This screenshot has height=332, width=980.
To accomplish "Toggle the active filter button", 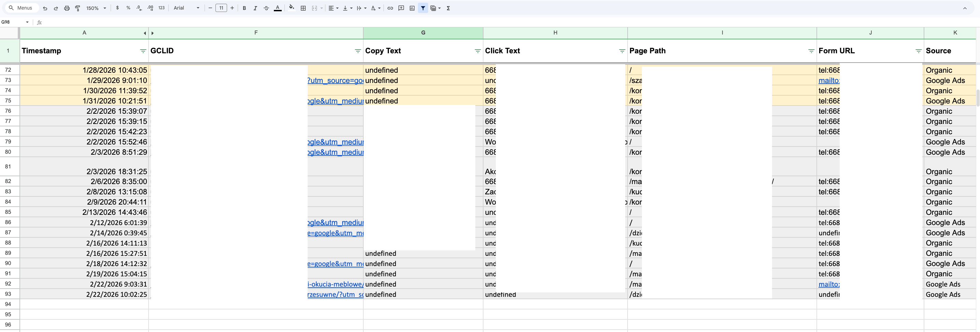I will coord(423,8).
